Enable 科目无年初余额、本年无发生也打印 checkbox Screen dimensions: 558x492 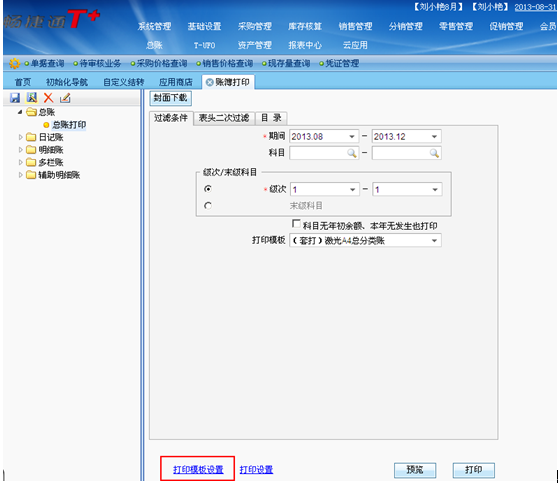click(x=296, y=224)
